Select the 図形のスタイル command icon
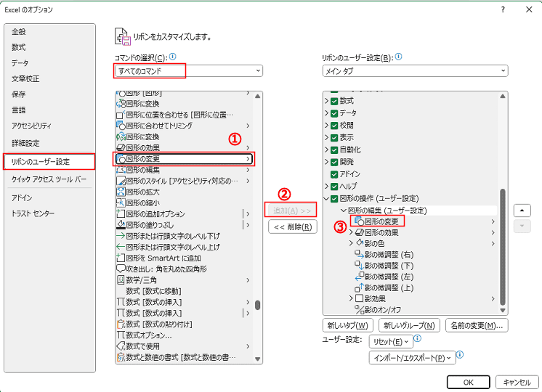The height and width of the screenshot is (392, 542). coord(121,181)
